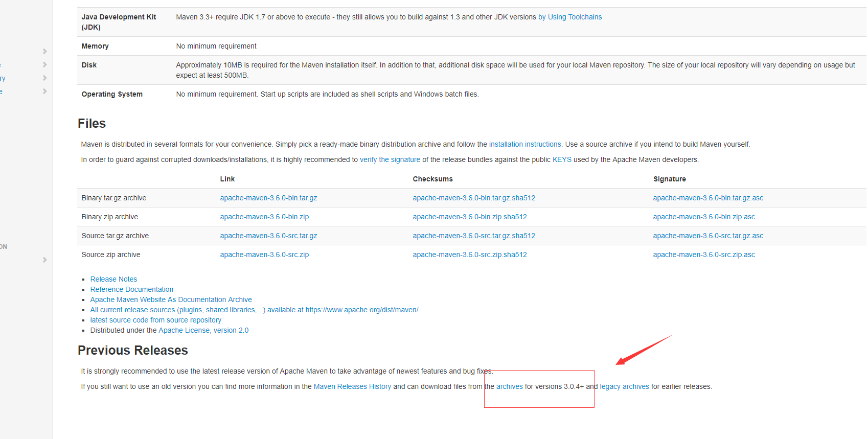Screen dimensions: 868x439
Task: Select the 'Source tar.gz archive' row label
Action: [x=115, y=236]
